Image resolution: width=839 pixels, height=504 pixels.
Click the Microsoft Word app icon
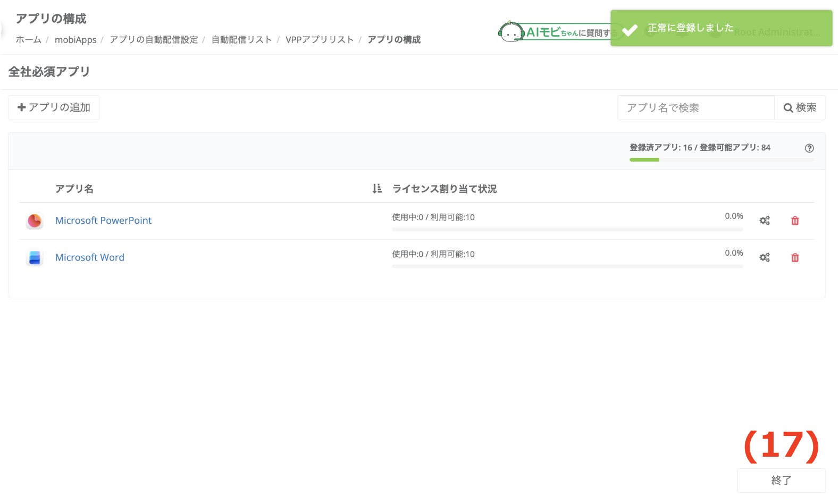click(x=35, y=257)
